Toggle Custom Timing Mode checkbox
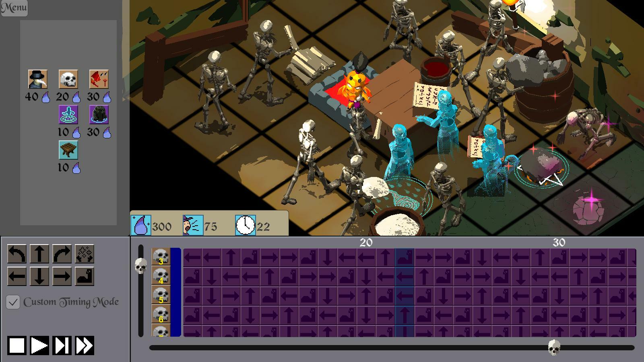The image size is (644, 362). click(13, 302)
